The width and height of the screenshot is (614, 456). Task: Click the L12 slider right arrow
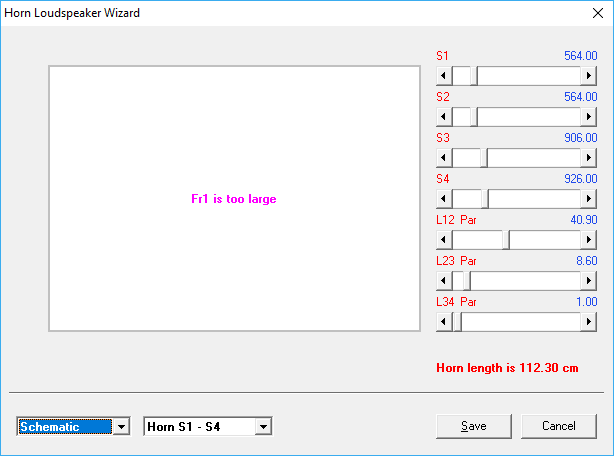[x=589, y=240]
